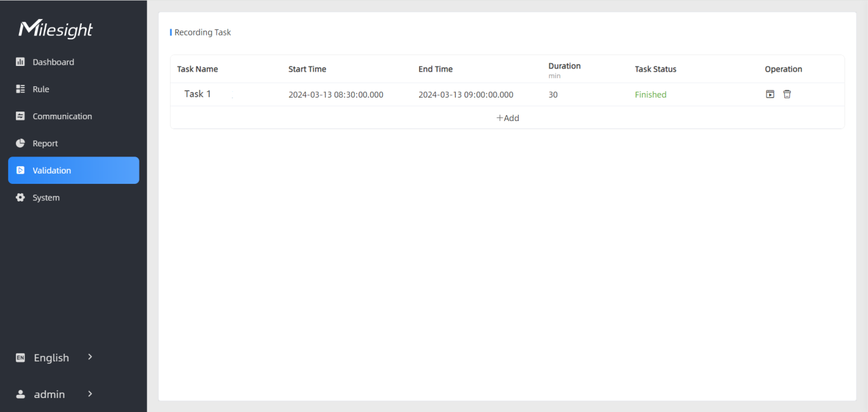Click the Rule list icon
The height and width of the screenshot is (412, 868).
click(x=20, y=89)
